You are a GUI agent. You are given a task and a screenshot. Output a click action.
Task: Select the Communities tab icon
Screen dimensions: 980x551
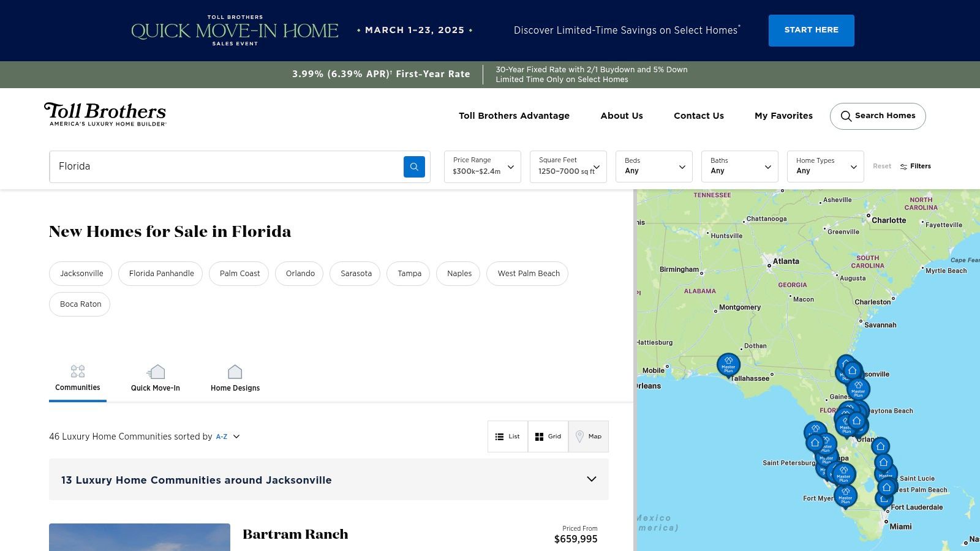pyautogui.click(x=78, y=371)
